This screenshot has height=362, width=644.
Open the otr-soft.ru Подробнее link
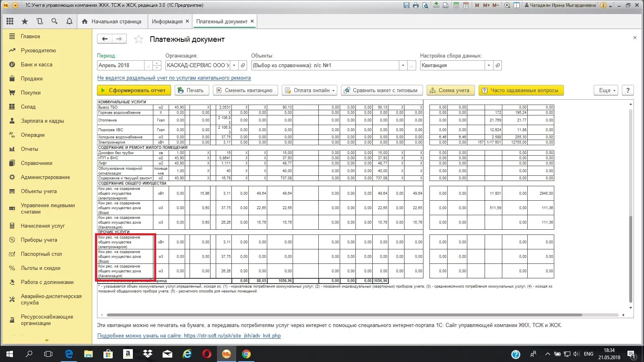(x=189, y=335)
